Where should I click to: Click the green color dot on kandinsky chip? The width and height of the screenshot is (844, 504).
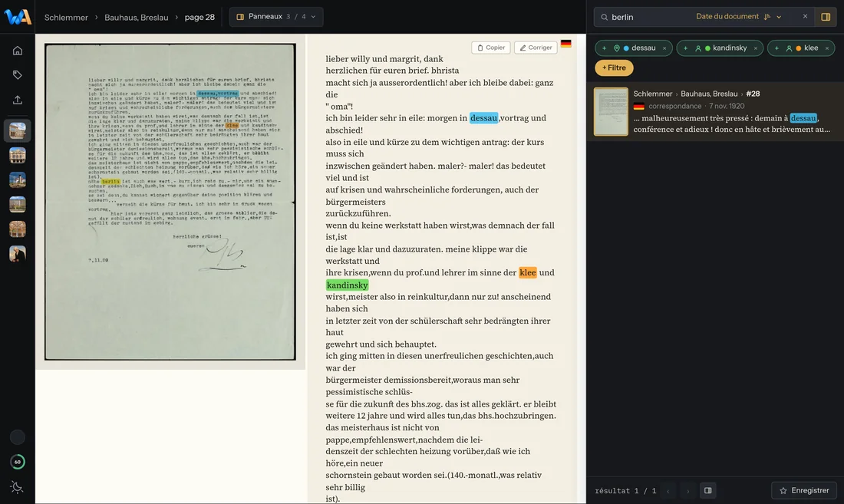click(x=707, y=48)
